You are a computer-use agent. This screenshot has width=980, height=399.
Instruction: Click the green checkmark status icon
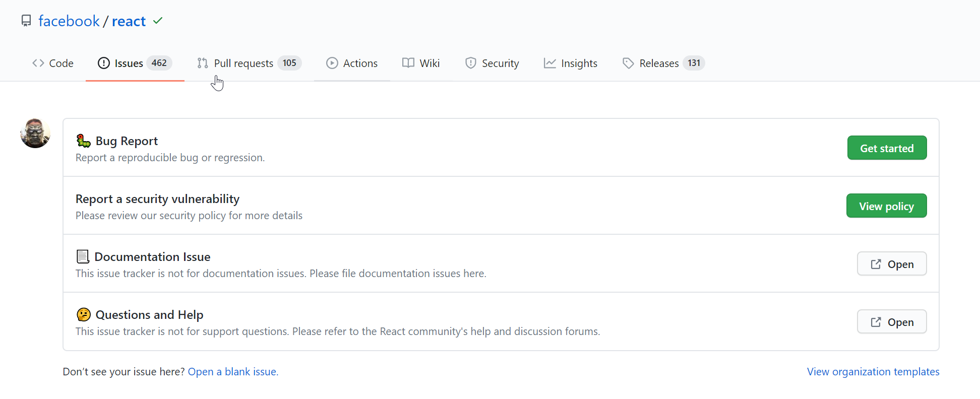(158, 21)
